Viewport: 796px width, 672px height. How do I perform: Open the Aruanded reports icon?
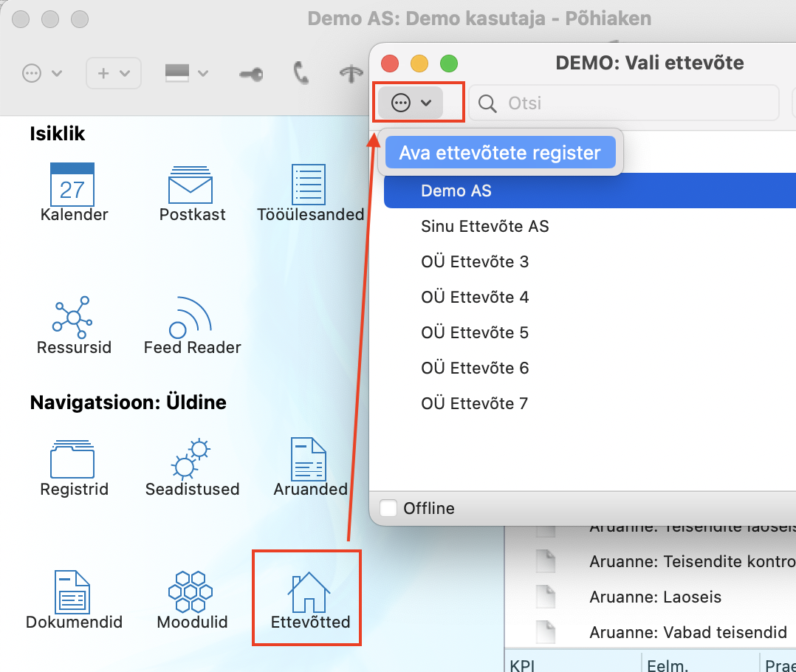(x=309, y=459)
